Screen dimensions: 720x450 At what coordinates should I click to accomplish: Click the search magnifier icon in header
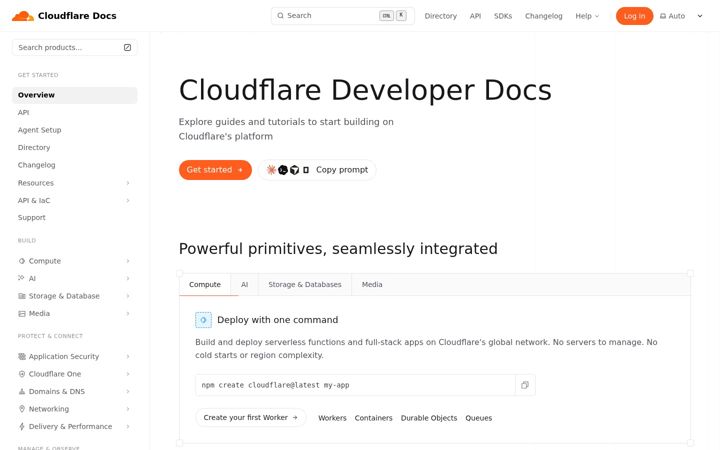click(280, 16)
